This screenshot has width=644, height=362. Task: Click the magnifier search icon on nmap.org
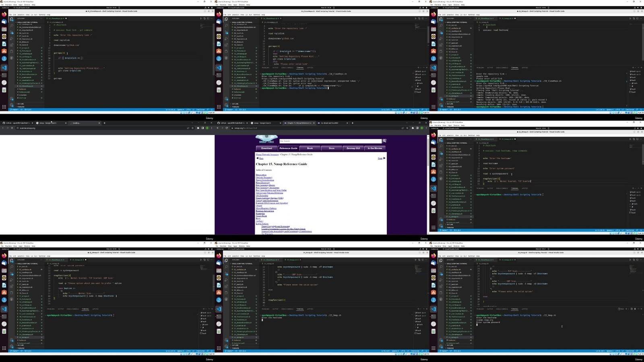(384, 141)
